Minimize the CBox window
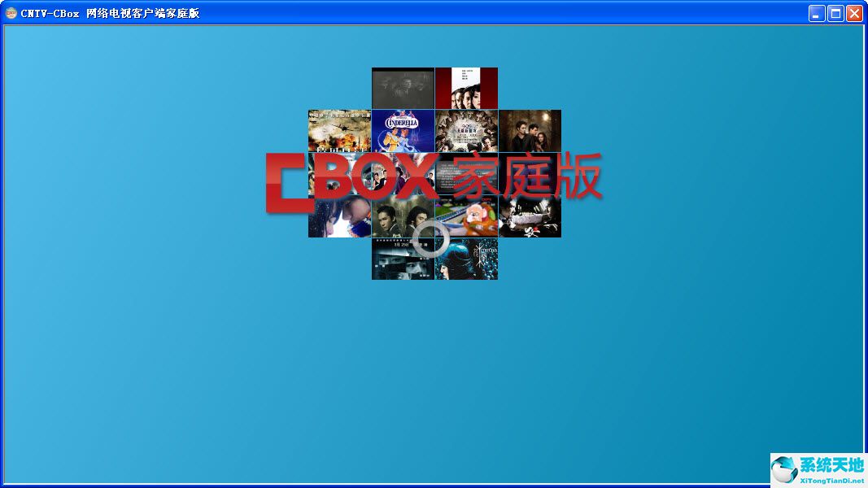 click(x=817, y=13)
